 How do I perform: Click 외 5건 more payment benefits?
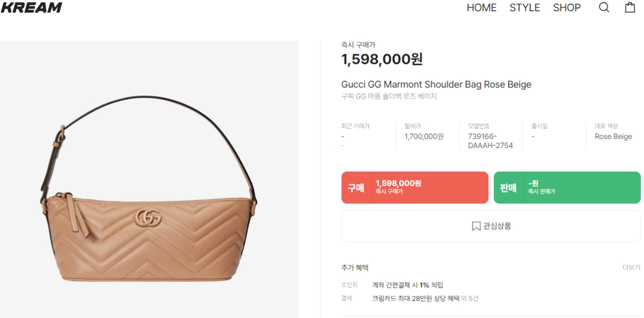click(x=470, y=298)
